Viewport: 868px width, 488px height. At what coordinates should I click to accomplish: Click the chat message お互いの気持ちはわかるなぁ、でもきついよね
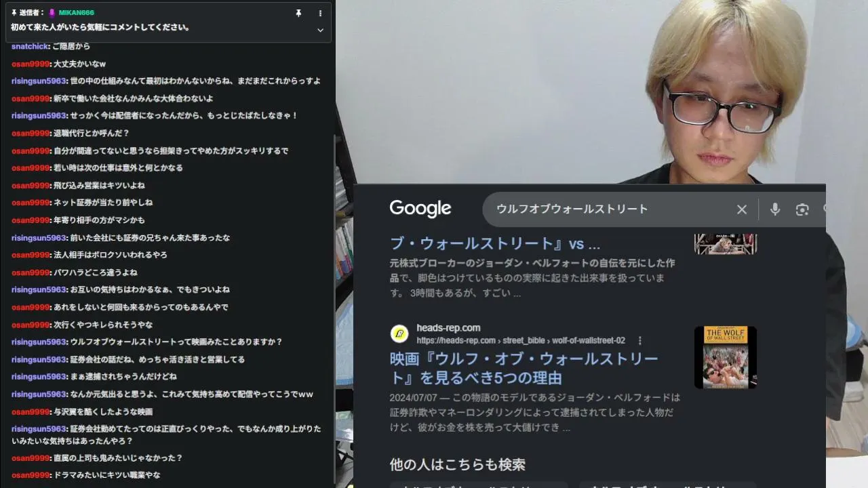point(150,290)
